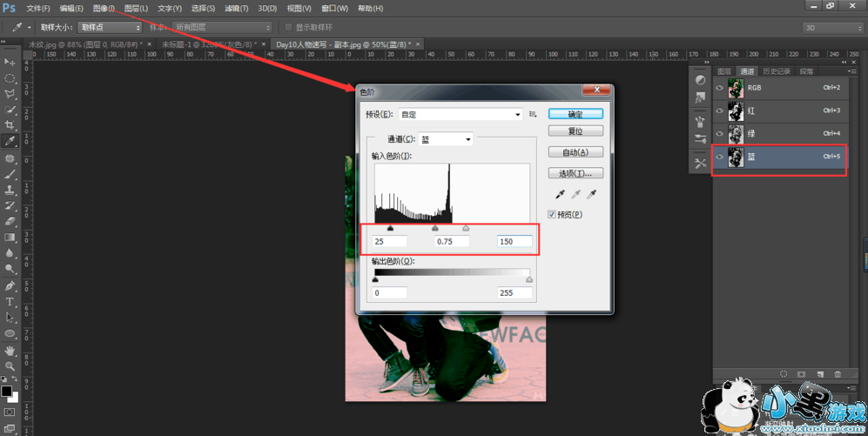Screen dimensions: 868x436
Task: Select the Eraser tool
Action: [10, 221]
